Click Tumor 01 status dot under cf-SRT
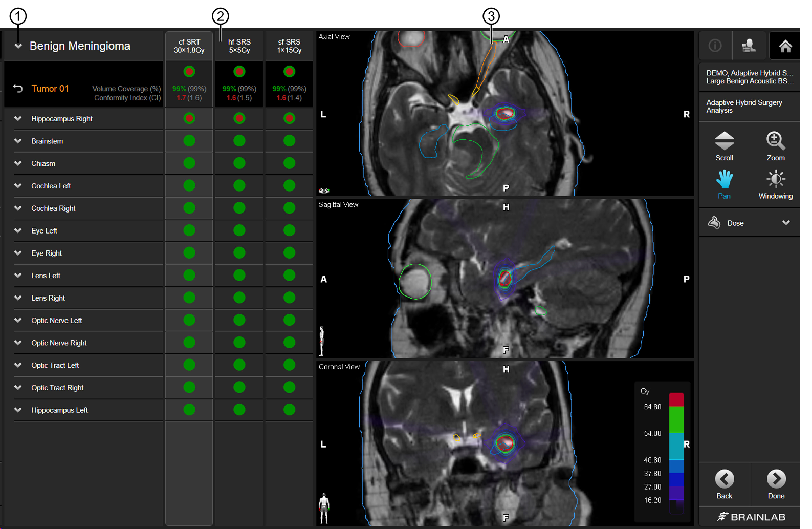The image size is (812, 529). pyautogui.click(x=189, y=72)
